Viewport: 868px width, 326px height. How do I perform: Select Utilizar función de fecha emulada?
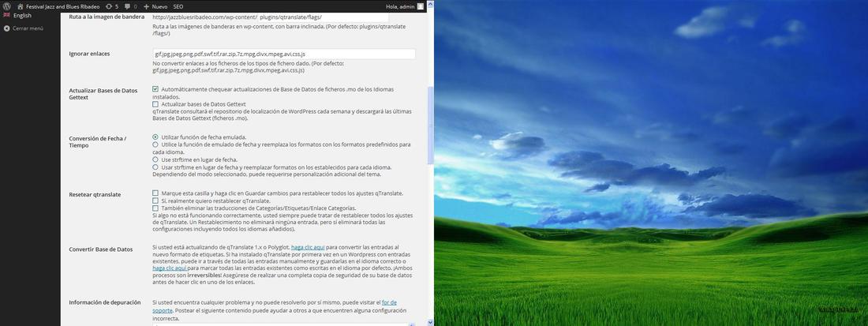pyautogui.click(x=155, y=137)
